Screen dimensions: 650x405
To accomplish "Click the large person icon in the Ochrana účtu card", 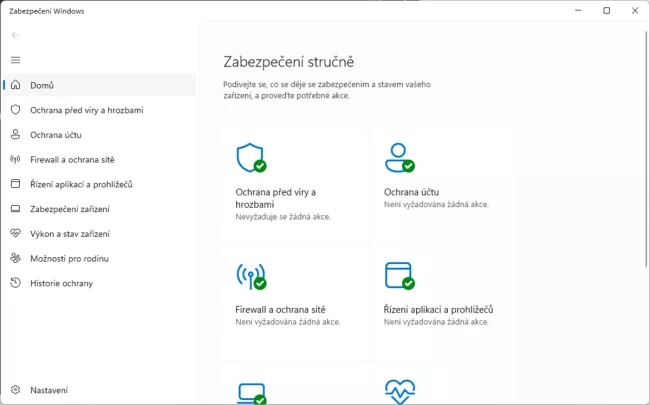I will [400, 158].
